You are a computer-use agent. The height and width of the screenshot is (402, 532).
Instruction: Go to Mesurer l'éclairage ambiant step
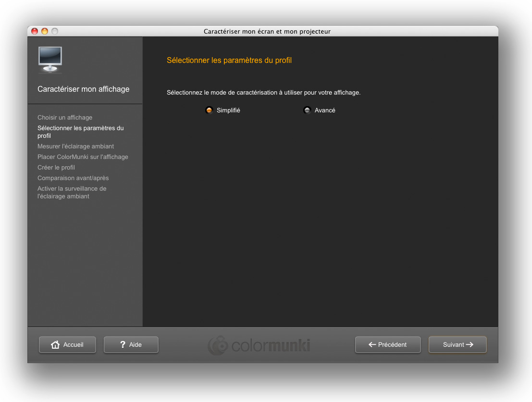click(x=75, y=146)
